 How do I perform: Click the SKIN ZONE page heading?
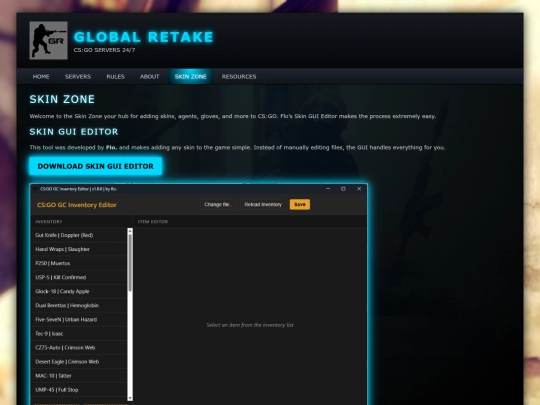[62, 99]
